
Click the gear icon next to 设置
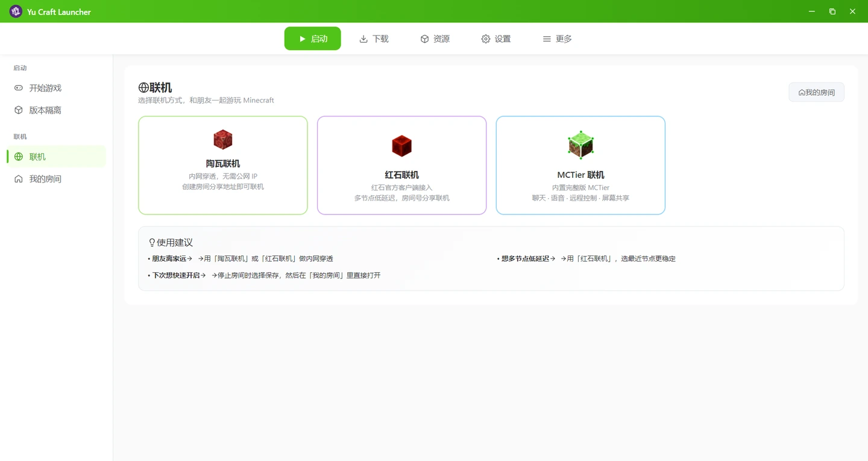coord(486,39)
